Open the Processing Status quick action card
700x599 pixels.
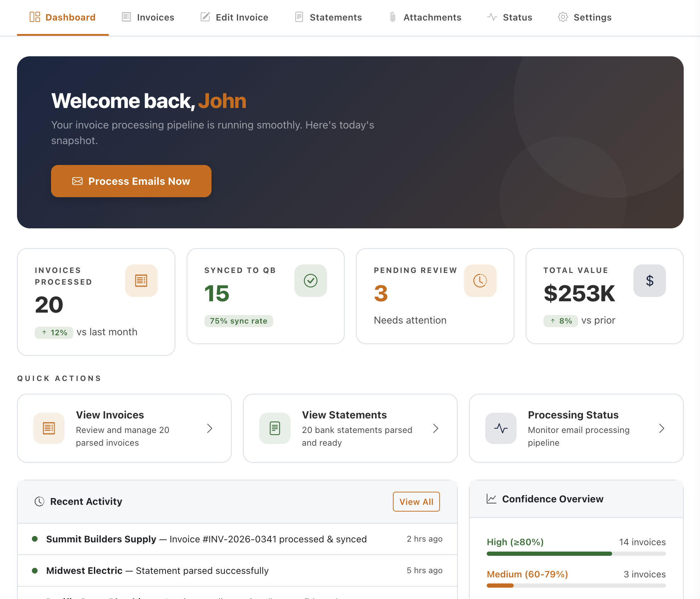pyautogui.click(x=576, y=428)
